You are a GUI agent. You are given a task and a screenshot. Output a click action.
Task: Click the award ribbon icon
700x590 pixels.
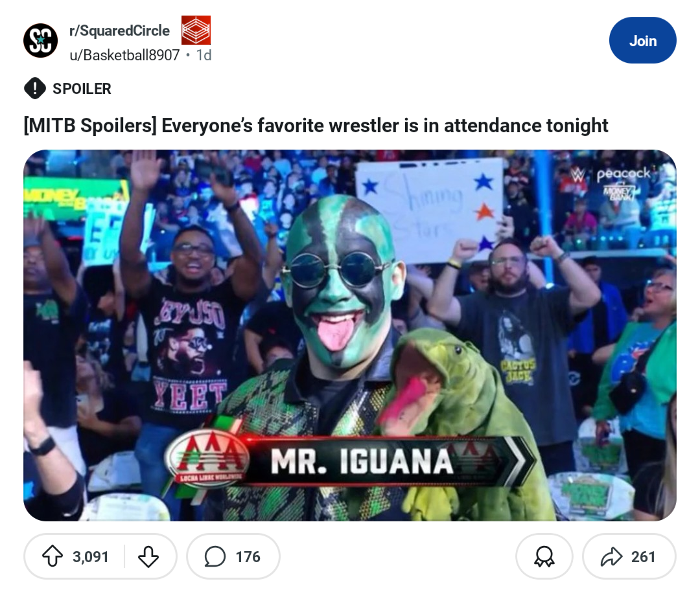[544, 556]
